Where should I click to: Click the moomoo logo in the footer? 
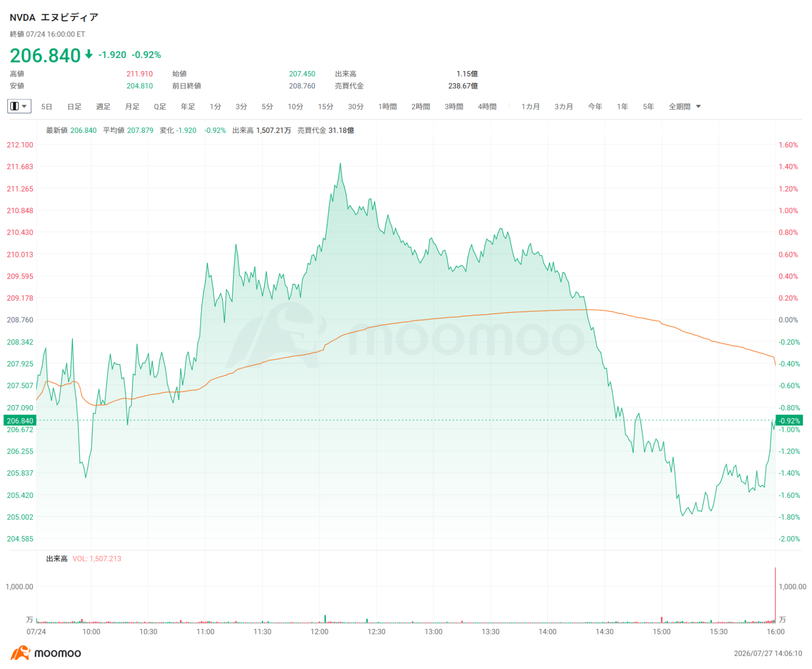tap(46, 653)
